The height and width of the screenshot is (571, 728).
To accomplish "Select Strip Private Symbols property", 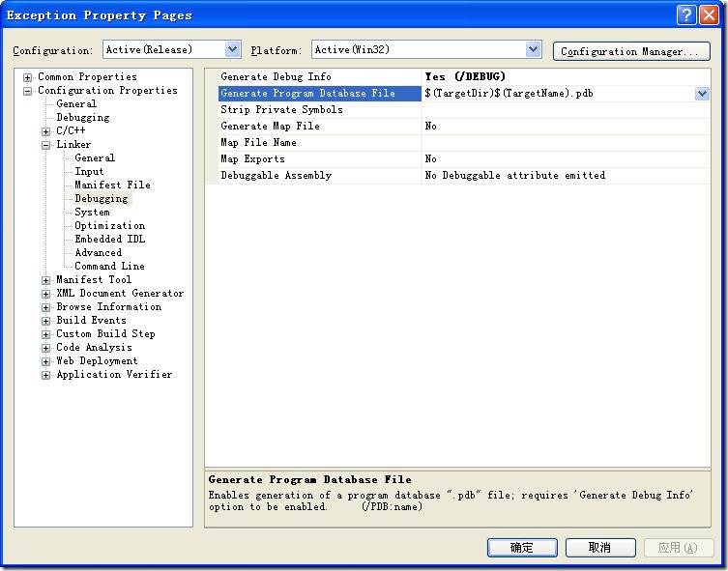I will [x=319, y=109].
